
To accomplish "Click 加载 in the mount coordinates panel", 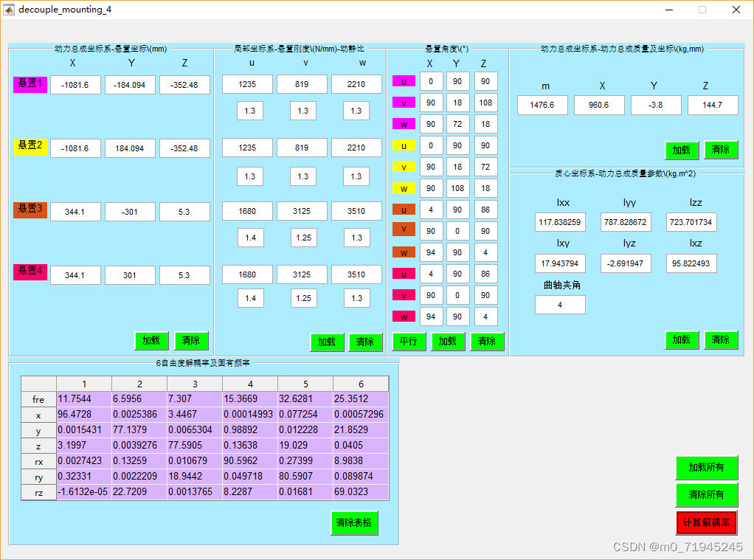I will tap(151, 341).
